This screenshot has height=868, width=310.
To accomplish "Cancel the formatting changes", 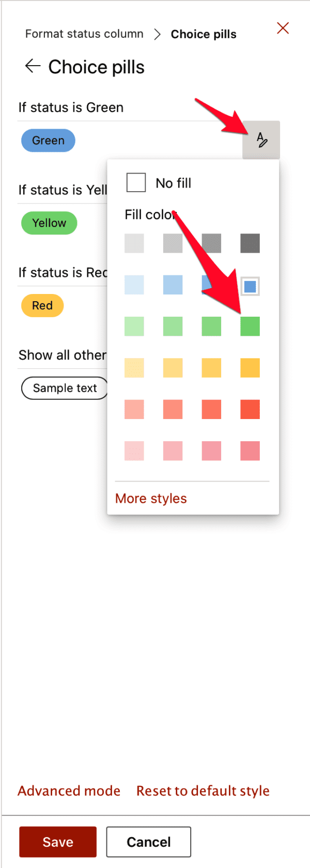I will [x=148, y=842].
